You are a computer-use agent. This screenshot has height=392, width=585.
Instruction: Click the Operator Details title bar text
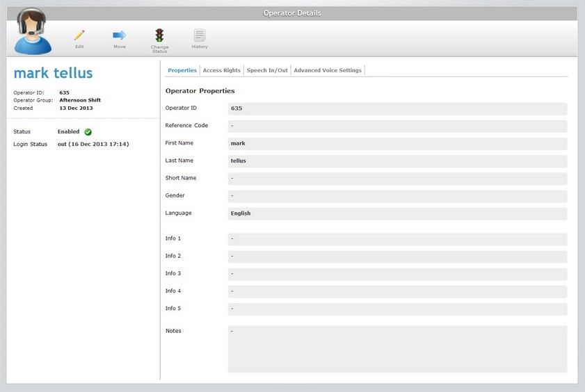[292, 13]
